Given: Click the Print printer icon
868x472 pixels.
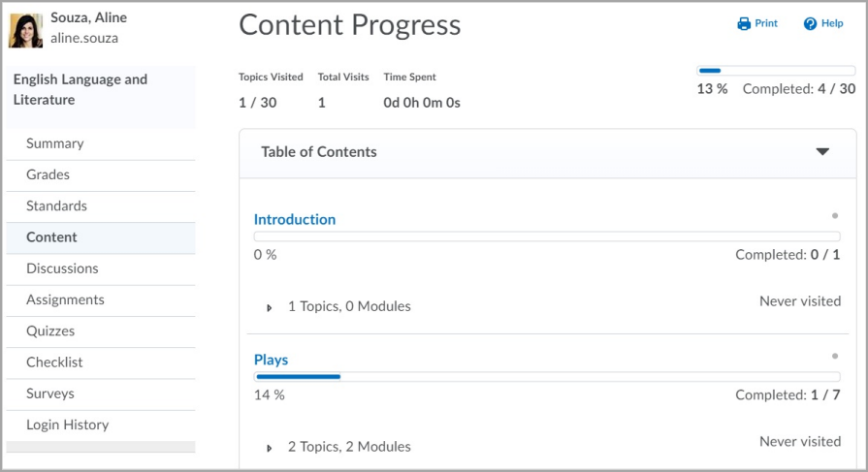Looking at the screenshot, I should click(x=744, y=24).
